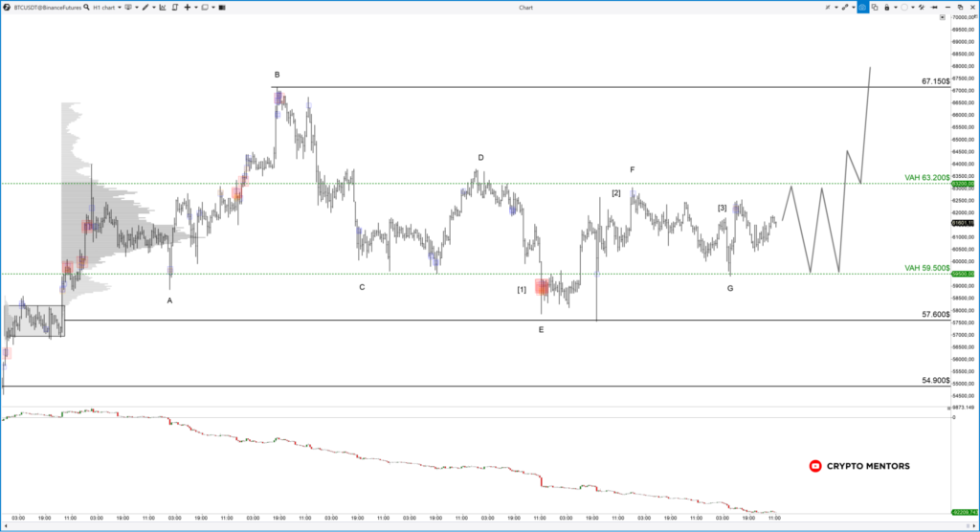Viewport: 980px width, 532px height.
Task: Click the Chart window title
Action: (525, 7)
